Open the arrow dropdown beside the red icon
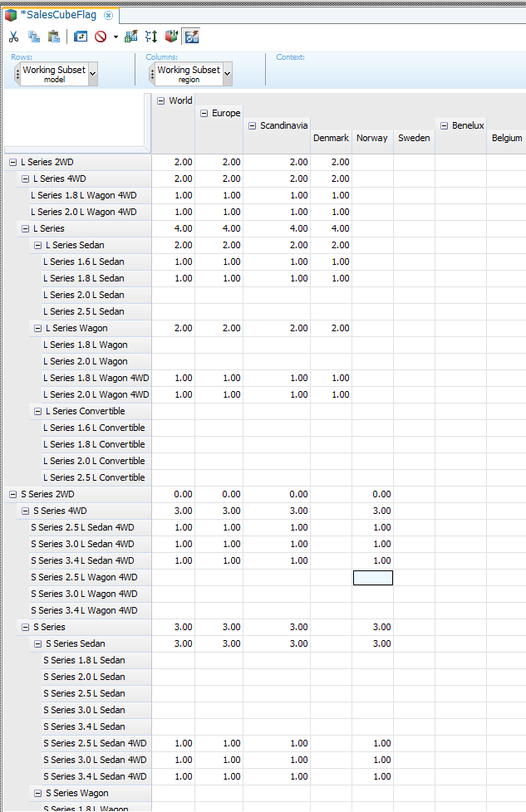The image size is (526, 812). coord(116,37)
